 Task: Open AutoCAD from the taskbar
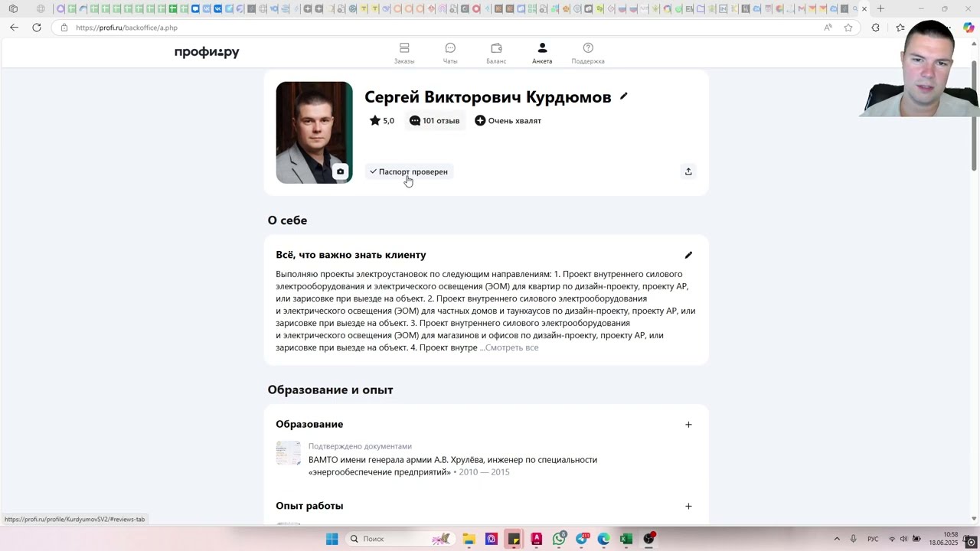(537, 539)
